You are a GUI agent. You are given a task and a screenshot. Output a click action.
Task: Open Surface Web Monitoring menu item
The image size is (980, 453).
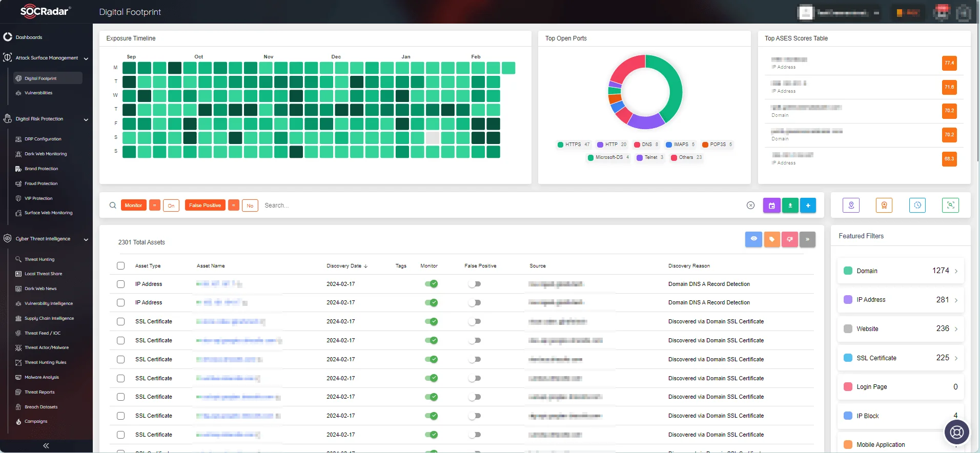48,213
